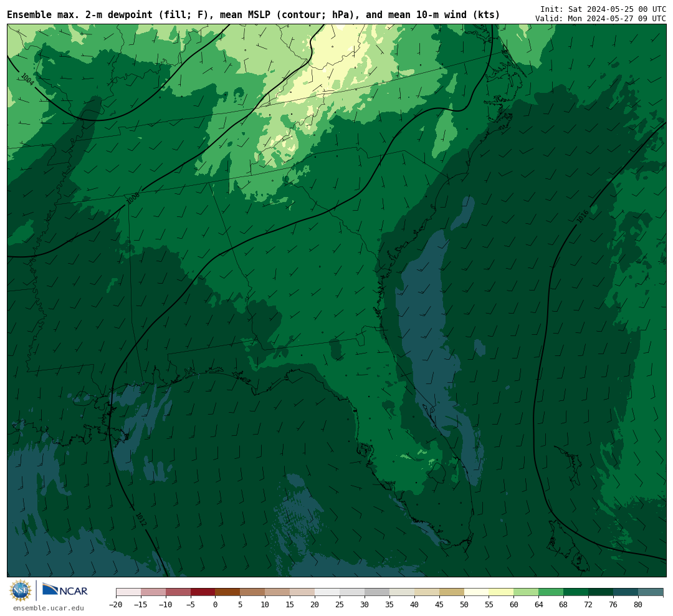The image size is (673, 616).
Task: Click the colorbar tick label 30
Action: pyautogui.click(x=365, y=605)
